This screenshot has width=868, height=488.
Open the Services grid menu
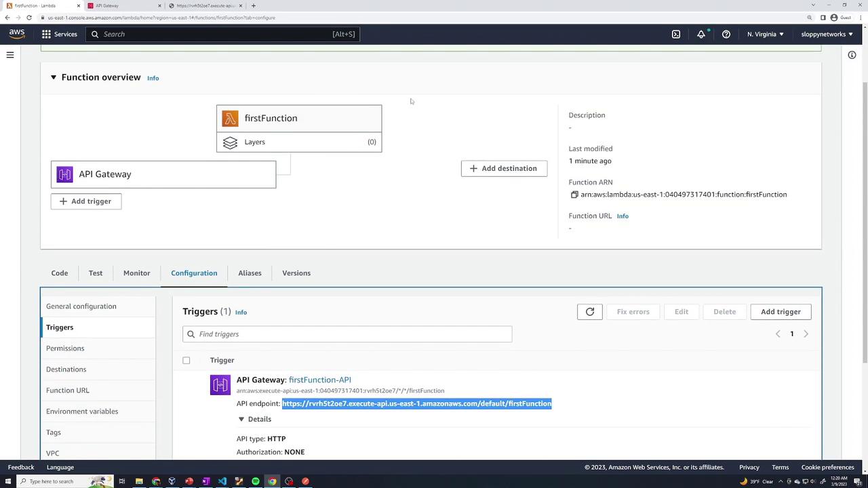click(x=59, y=34)
